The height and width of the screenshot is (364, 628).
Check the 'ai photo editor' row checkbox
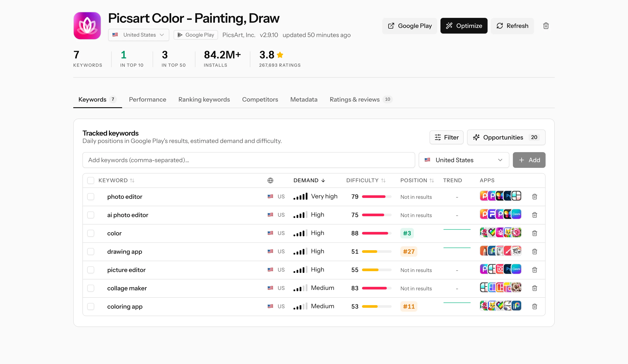(91, 215)
